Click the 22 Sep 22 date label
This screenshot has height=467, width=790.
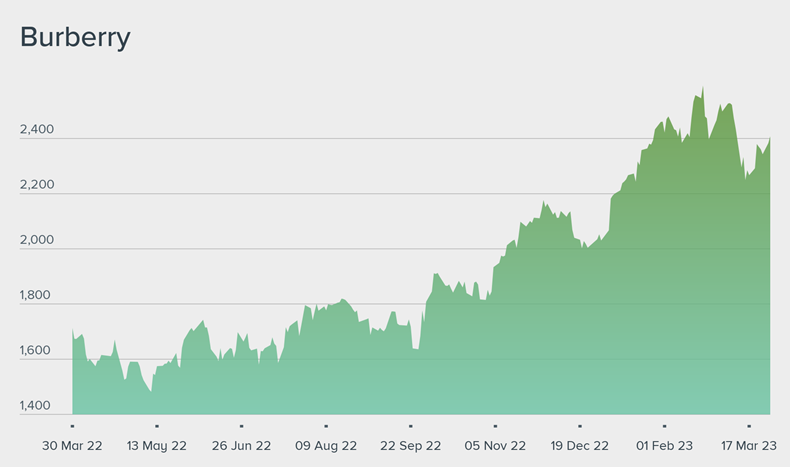(x=411, y=446)
